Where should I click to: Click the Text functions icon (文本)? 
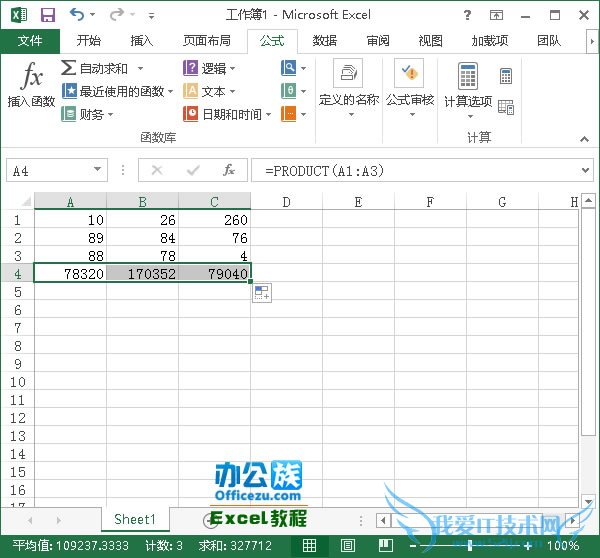coord(192,91)
